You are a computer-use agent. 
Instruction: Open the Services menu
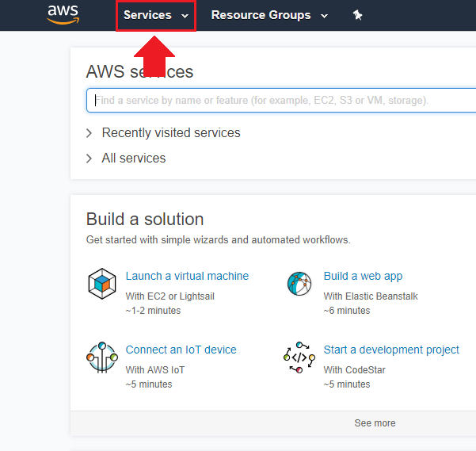[156, 16]
